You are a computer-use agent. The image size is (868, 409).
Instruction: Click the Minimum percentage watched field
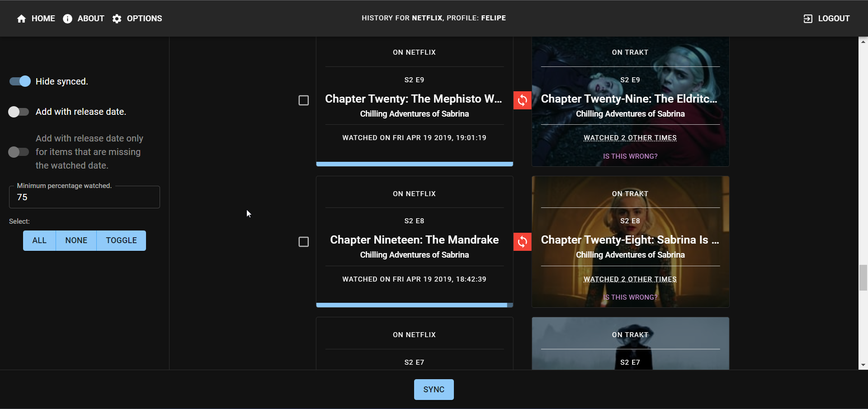(x=84, y=197)
